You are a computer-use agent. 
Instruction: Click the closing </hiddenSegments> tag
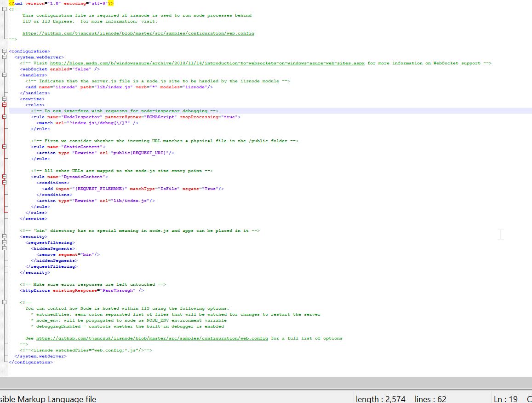tap(54, 260)
